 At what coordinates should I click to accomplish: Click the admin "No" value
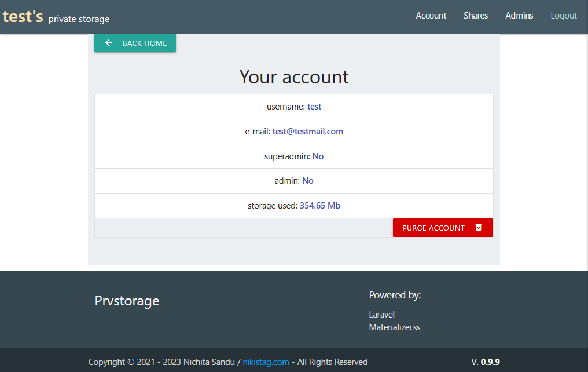click(308, 181)
